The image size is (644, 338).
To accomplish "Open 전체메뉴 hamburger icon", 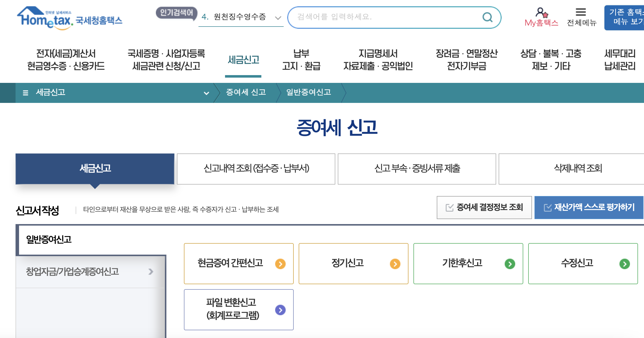I will 580,12.
